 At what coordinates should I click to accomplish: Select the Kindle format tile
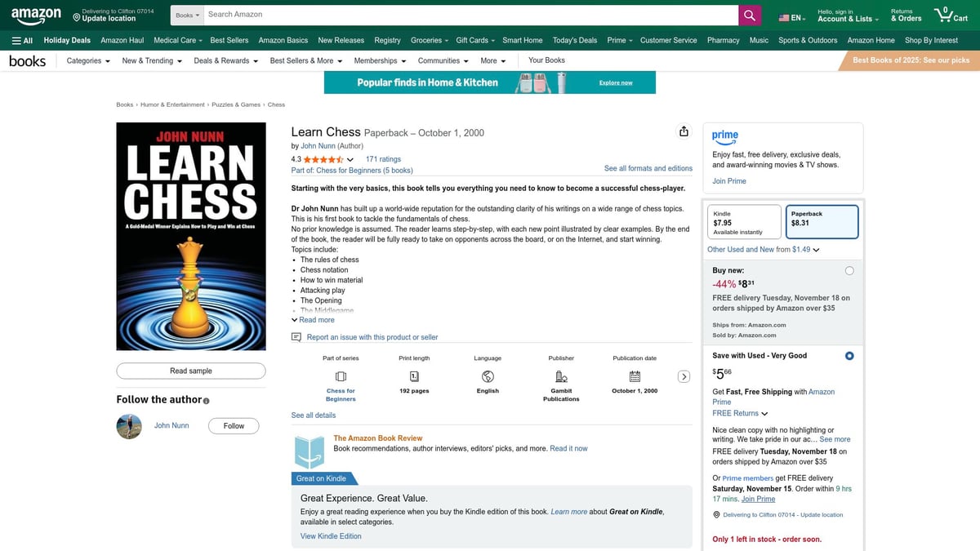(743, 221)
